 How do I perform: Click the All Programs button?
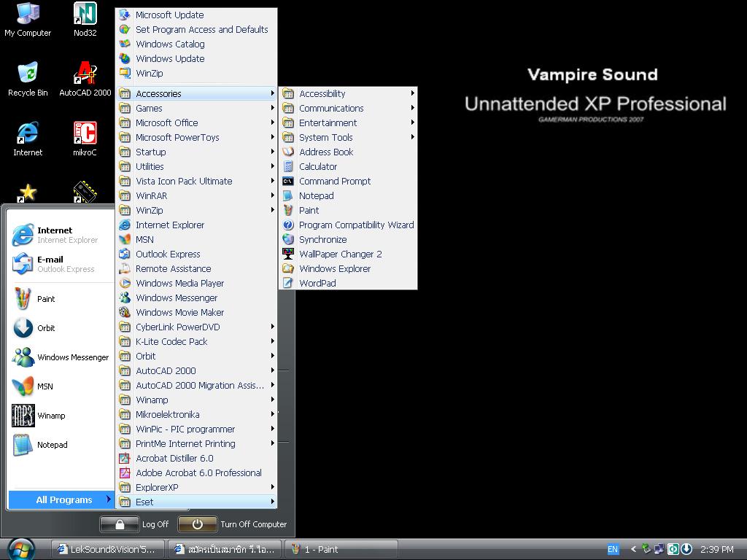[61, 500]
